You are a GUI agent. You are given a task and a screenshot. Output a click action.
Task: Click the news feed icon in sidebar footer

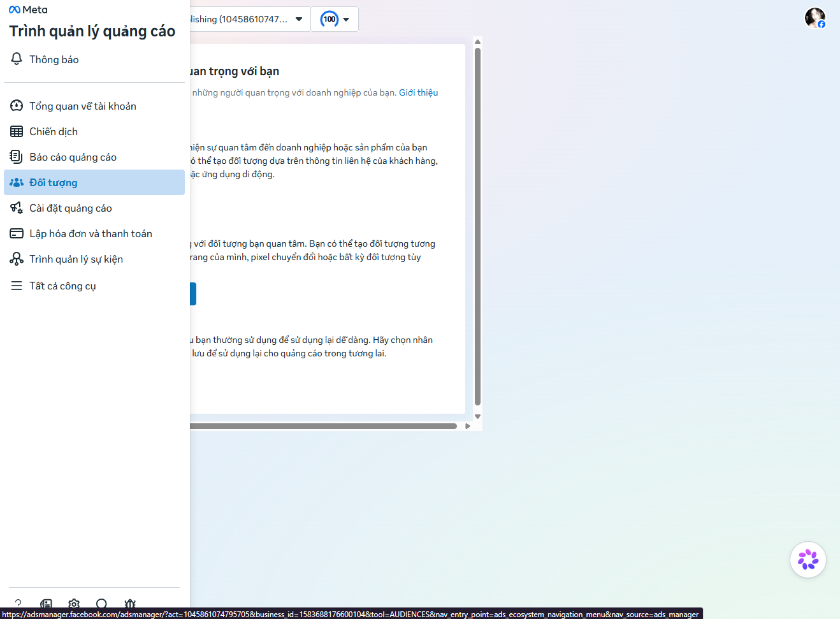pos(46,603)
